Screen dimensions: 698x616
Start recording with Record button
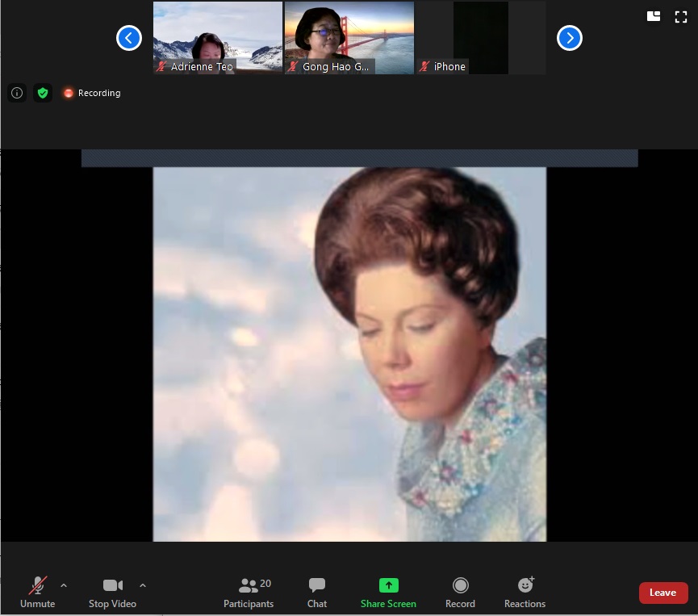click(x=460, y=593)
